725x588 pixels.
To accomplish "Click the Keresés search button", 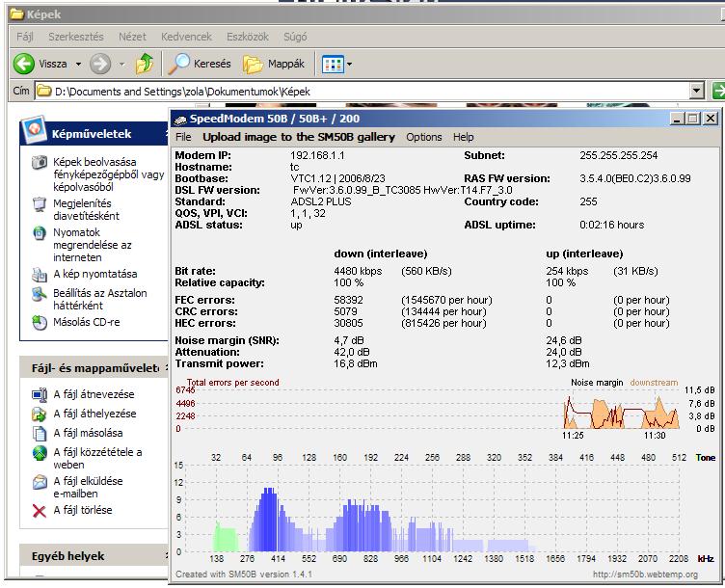I will tap(200, 64).
